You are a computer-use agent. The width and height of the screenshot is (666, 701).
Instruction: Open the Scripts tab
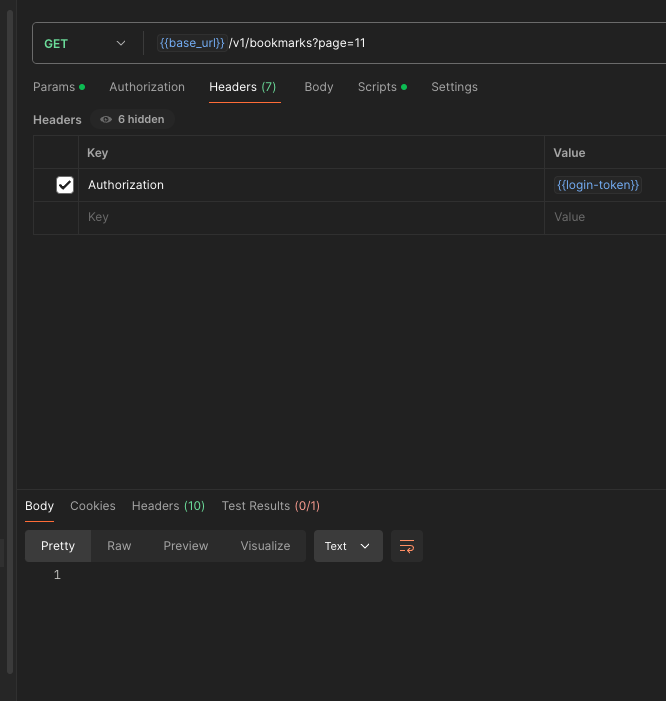pos(382,87)
